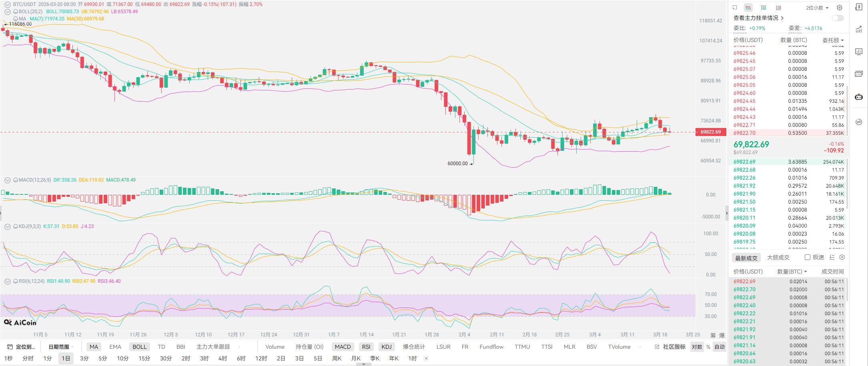This screenshot has height=366, width=868.
Task: Open the robot assistant sidebar icon
Action: tap(859, 97)
